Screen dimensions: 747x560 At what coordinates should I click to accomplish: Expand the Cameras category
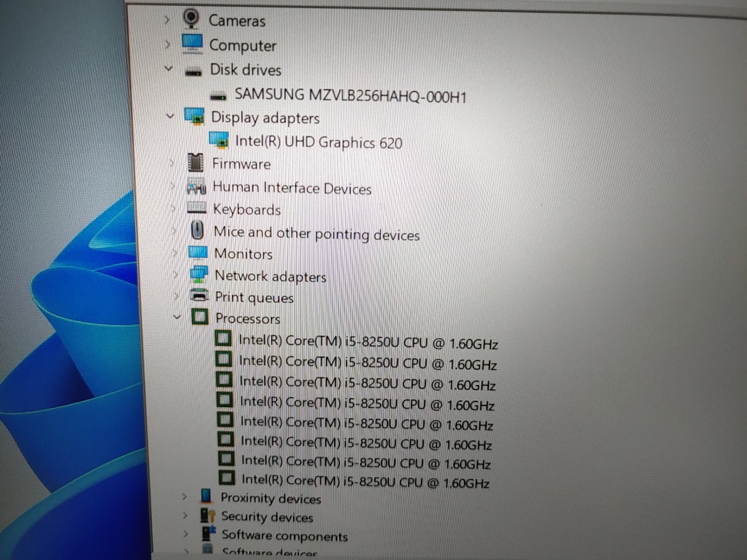(167, 20)
